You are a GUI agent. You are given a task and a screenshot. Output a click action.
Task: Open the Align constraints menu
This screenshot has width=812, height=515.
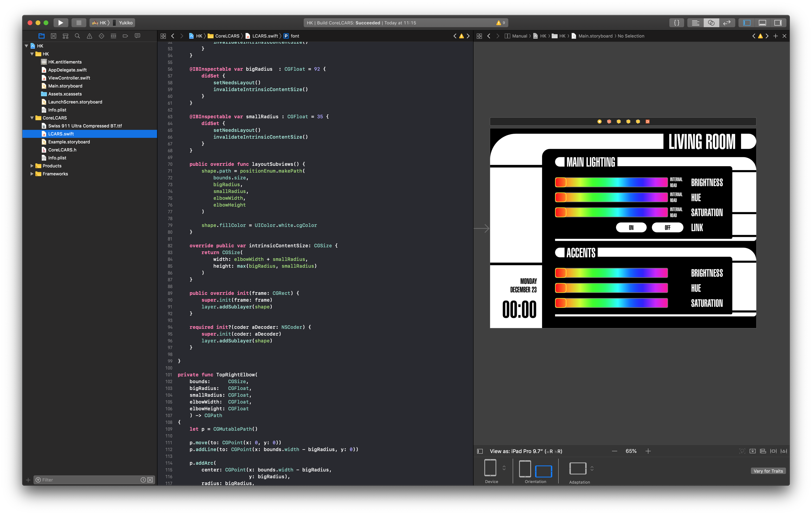[x=763, y=451]
